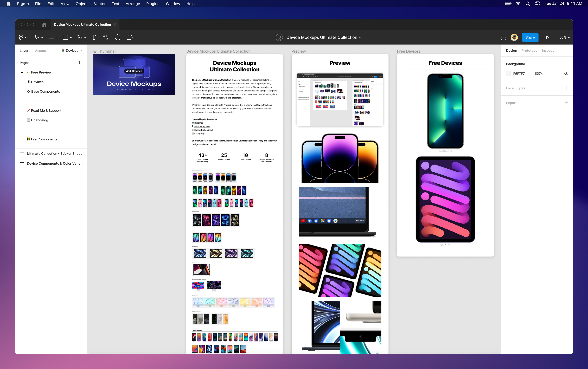Edit the 100% background opacity field
588x369 pixels.
tap(538, 74)
